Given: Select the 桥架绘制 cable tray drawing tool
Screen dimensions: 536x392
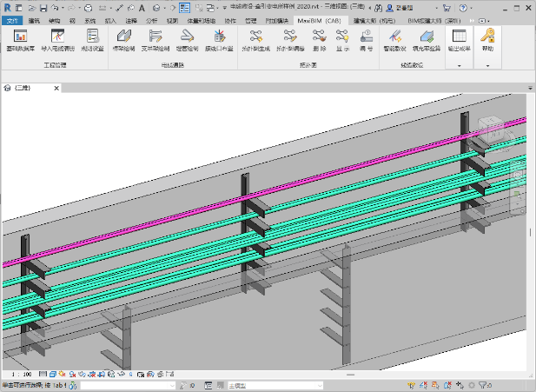Looking at the screenshot, I should click(124, 38).
